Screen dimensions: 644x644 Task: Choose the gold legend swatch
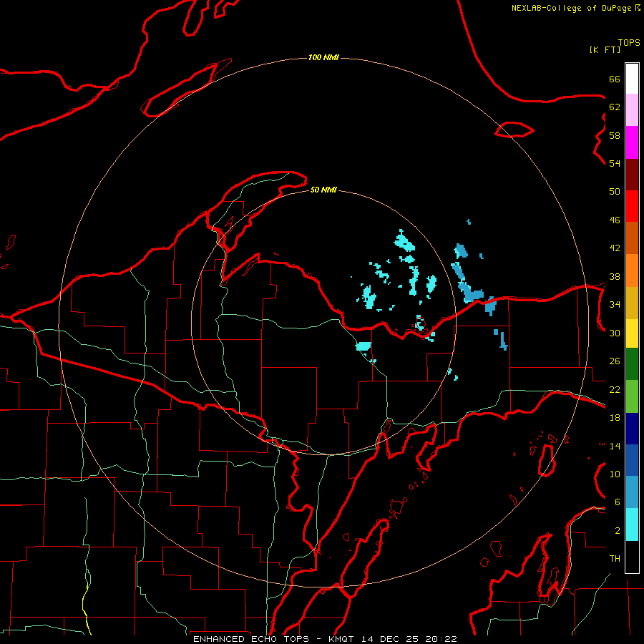point(632,303)
